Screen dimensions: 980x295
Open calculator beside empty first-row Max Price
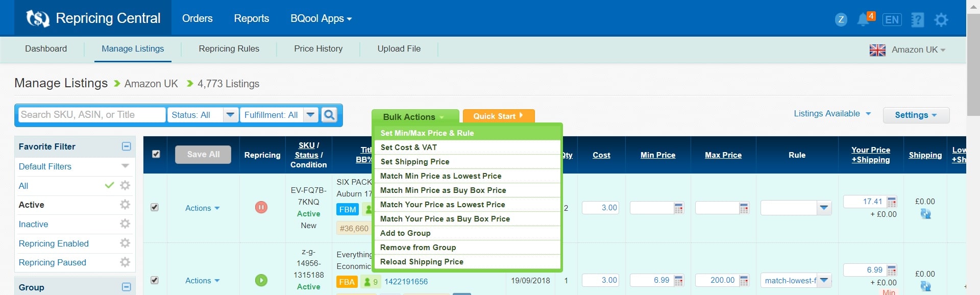point(744,208)
